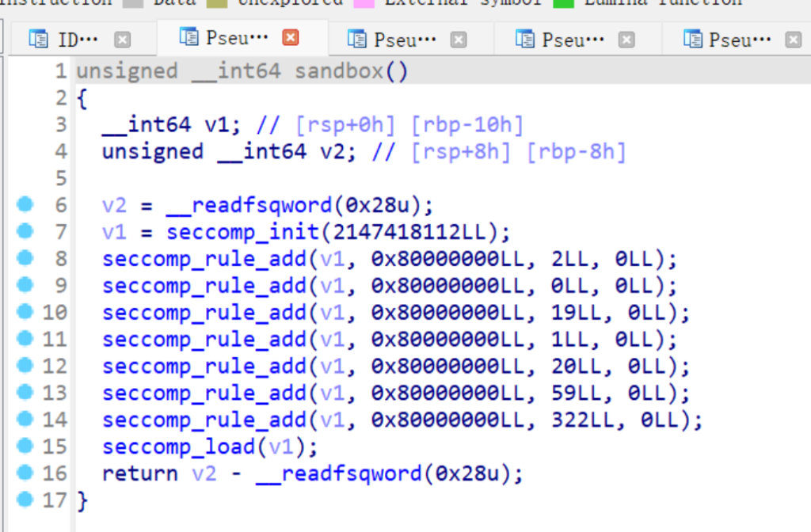The image size is (811, 532).
Task: Click the blue dot on line 14
Action: (x=26, y=419)
